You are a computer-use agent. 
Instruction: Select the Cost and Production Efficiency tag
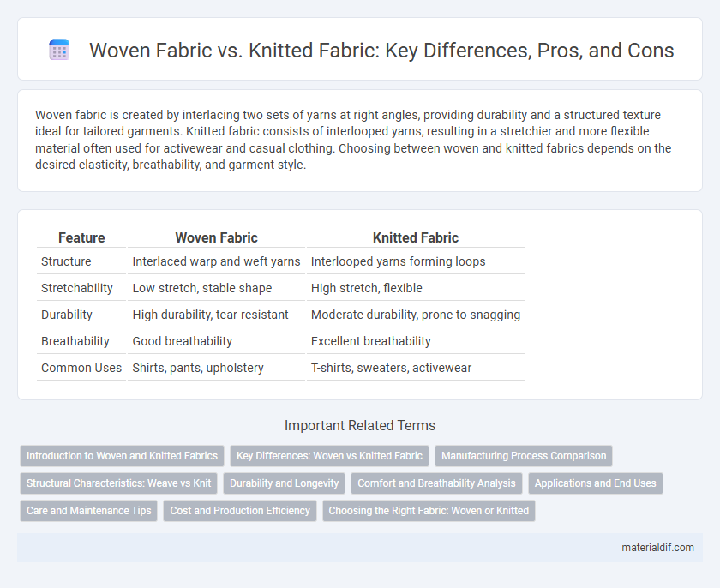click(240, 511)
